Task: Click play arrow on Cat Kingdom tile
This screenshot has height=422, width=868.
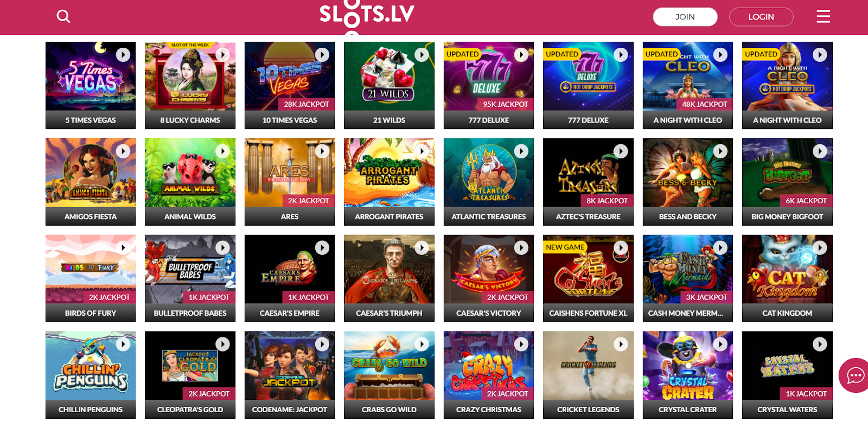Action: [x=820, y=248]
